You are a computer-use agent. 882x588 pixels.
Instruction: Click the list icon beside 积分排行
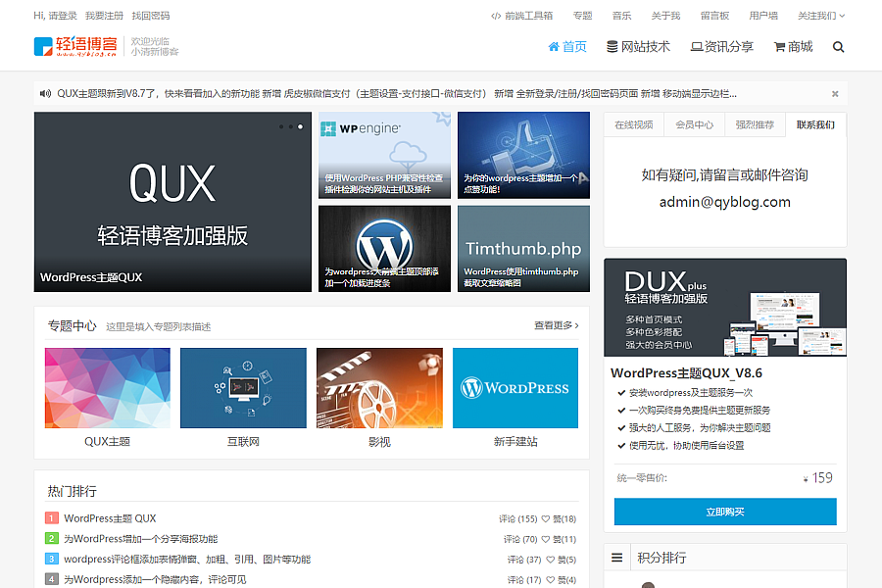617,558
